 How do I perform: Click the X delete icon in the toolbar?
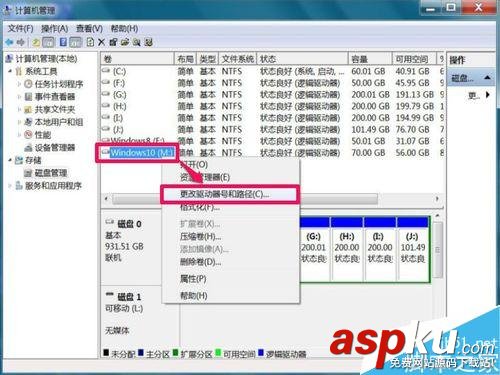[x=102, y=42]
